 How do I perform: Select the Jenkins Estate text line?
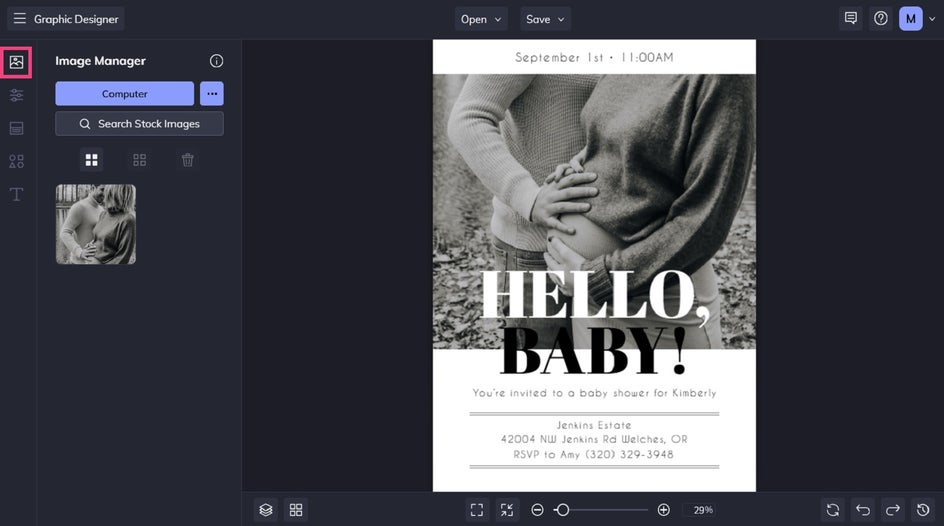(594, 425)
